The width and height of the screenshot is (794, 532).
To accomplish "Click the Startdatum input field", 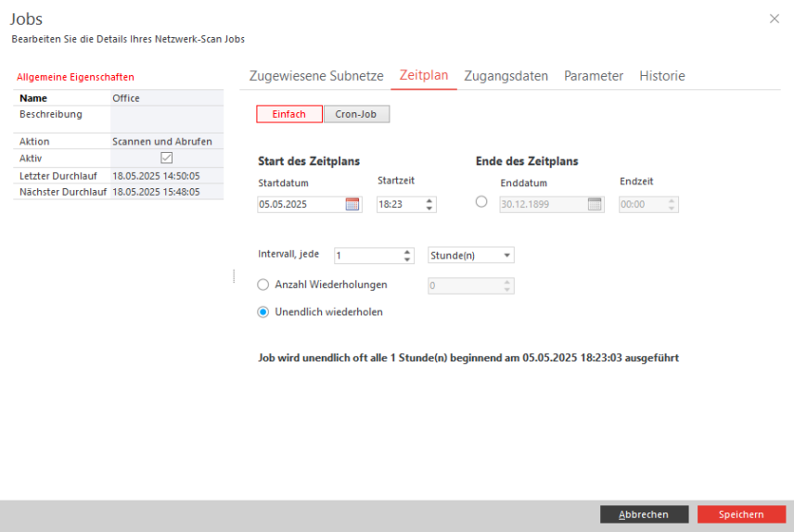I will click(x=301, y=205).
